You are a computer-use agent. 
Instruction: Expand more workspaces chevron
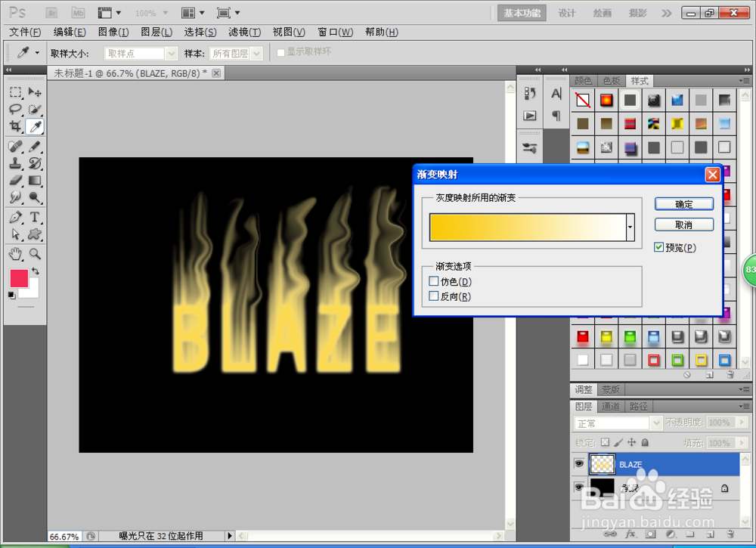666,13
